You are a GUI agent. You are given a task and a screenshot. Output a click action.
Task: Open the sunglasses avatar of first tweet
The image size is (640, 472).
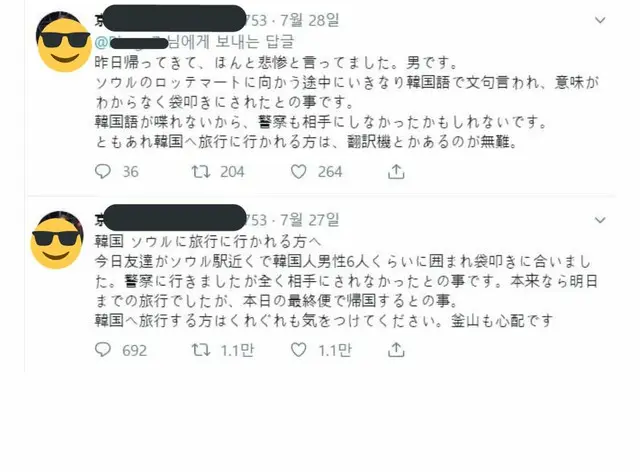[64, 42]
